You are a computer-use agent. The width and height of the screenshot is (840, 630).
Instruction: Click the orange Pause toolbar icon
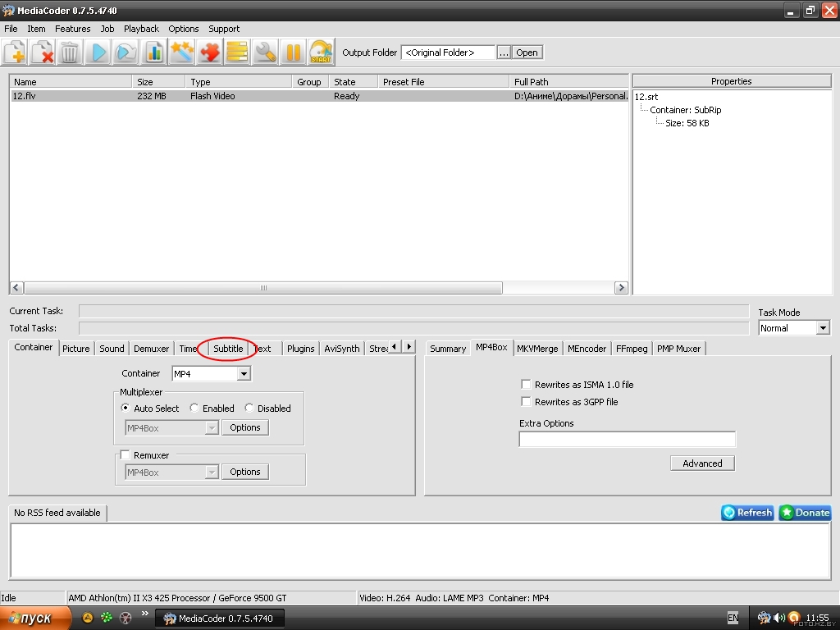293,52
